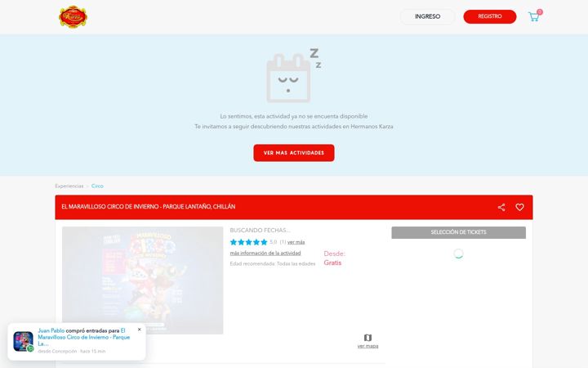Open the Experiencias breadcrumb

coord(69,186)
